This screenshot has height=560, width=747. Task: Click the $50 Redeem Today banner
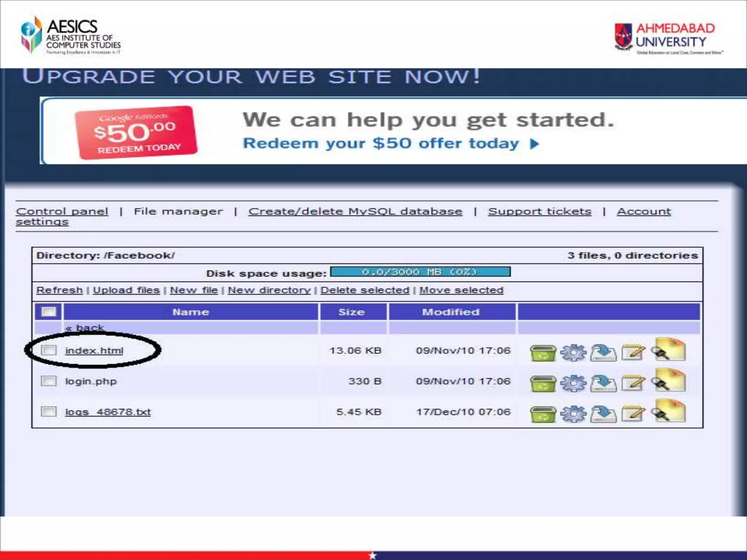point(136,132)
